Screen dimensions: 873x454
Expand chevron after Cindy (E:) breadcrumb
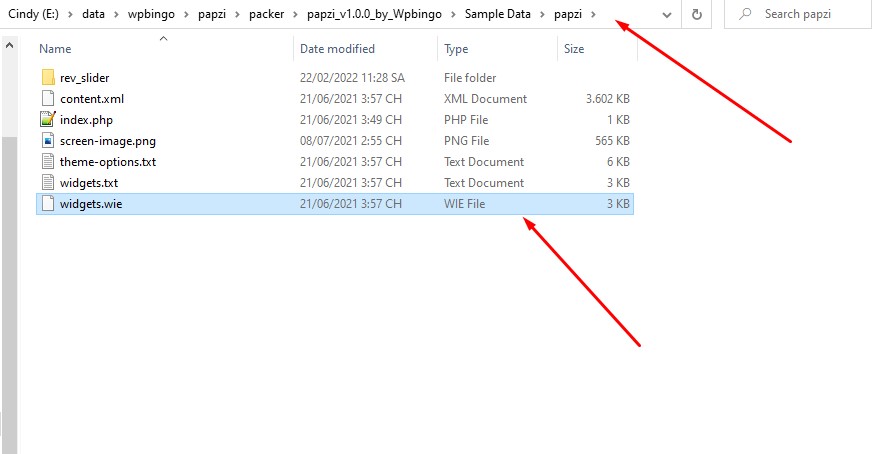click(x=70, y=14)
